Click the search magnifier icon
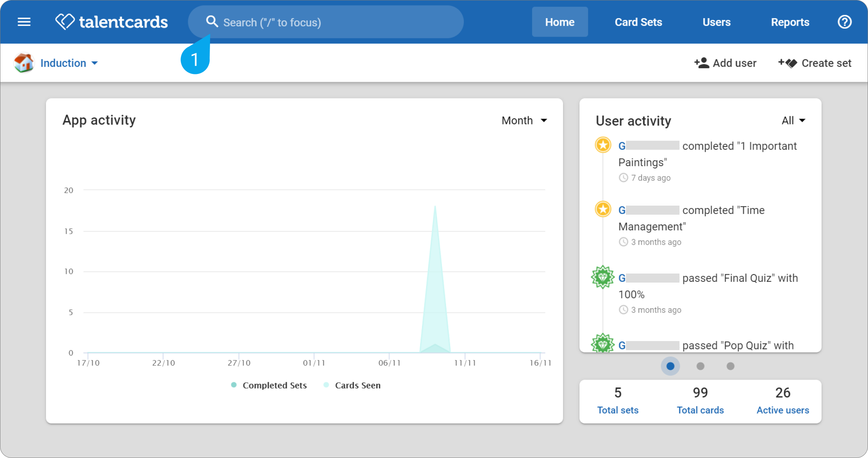This screenshot has height=458, width=868. pos(212,22)
